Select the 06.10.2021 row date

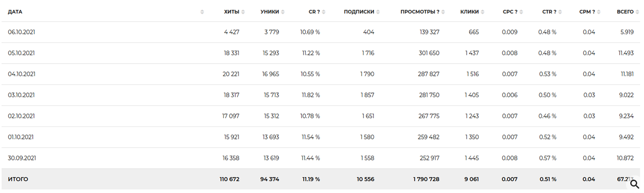pyautogui.click(x=21, y=32)
